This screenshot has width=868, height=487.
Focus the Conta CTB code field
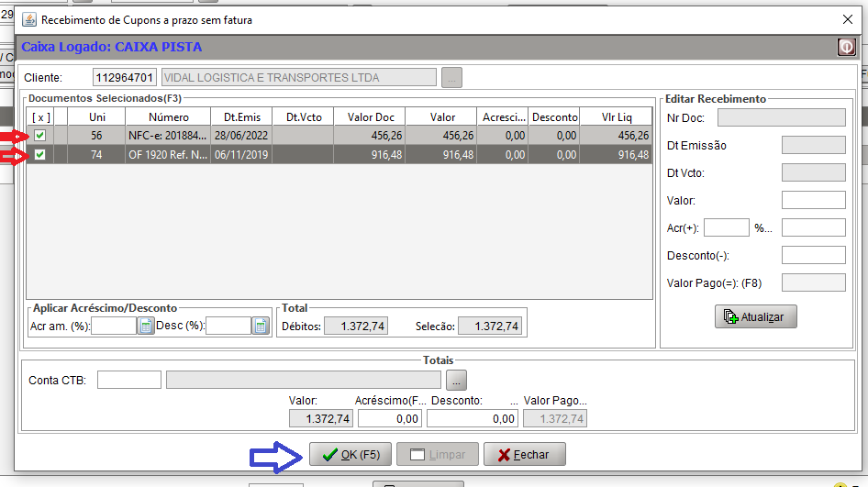pos(129,380)
